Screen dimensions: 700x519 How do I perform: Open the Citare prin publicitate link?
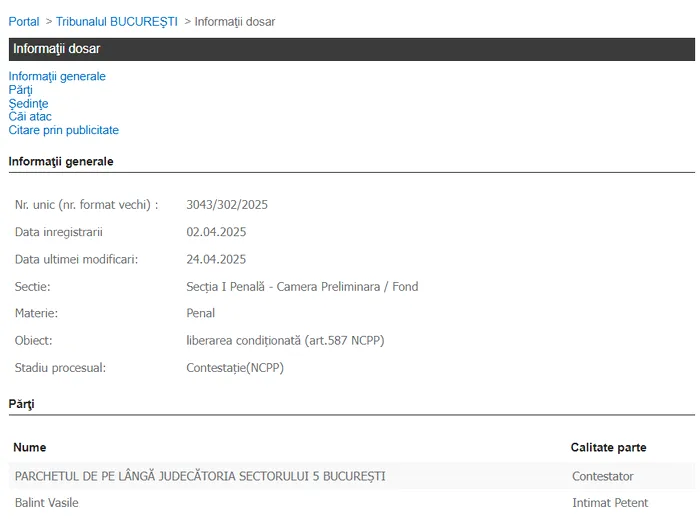tap(63, 130)
